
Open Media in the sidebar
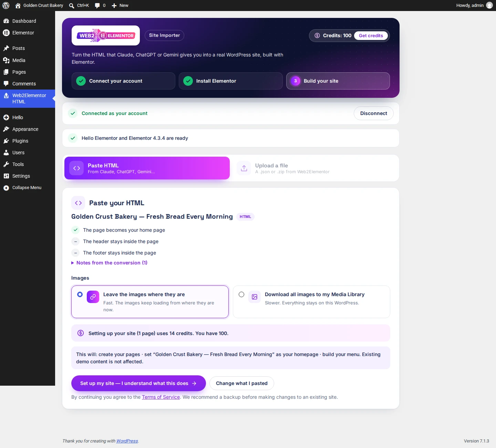point(28,60)
